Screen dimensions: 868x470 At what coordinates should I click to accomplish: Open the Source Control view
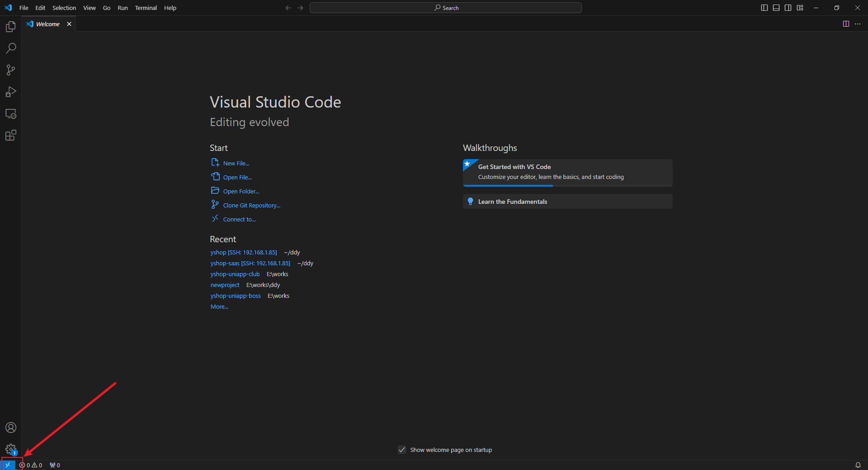coord(11,70)
